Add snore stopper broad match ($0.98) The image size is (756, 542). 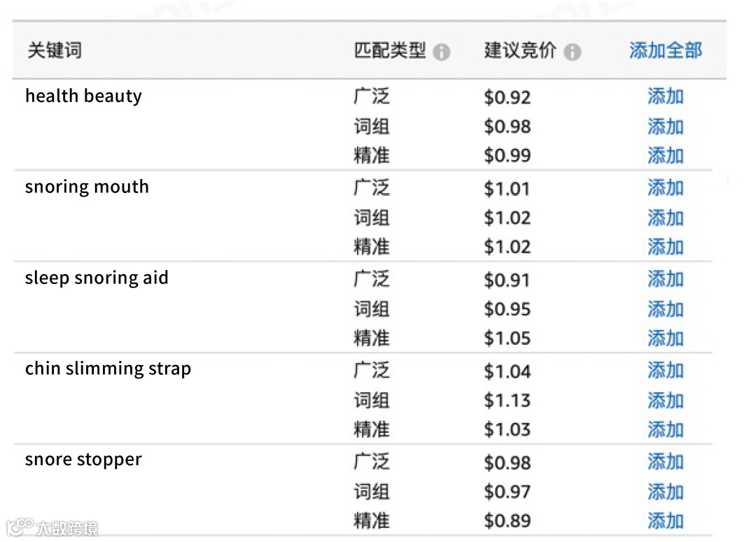(x=666, y=462)
